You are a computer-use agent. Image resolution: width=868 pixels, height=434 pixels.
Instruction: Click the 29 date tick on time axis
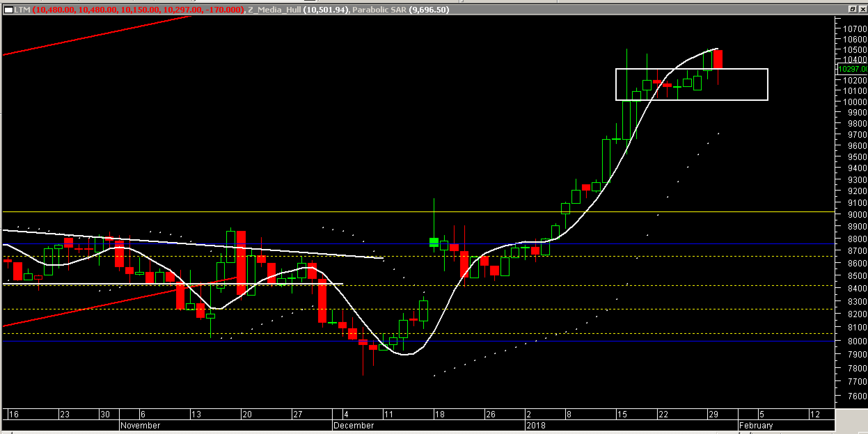713,414
